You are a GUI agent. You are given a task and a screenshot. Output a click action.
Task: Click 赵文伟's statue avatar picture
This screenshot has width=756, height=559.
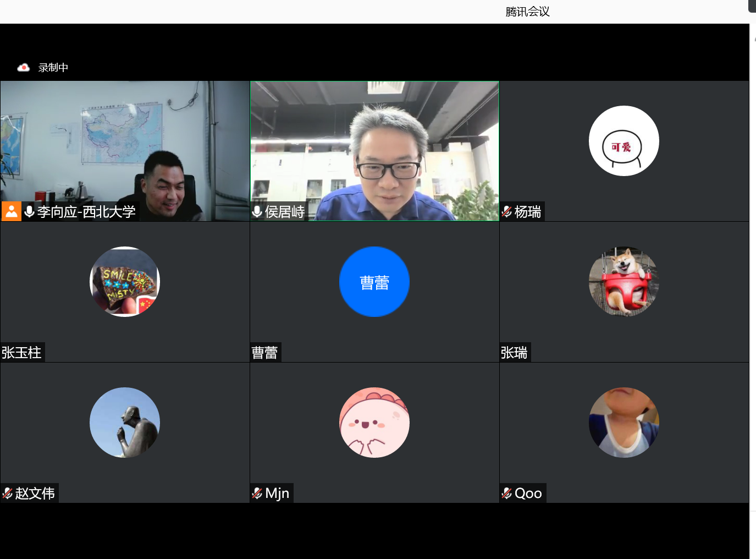click(x=125, y=423)
